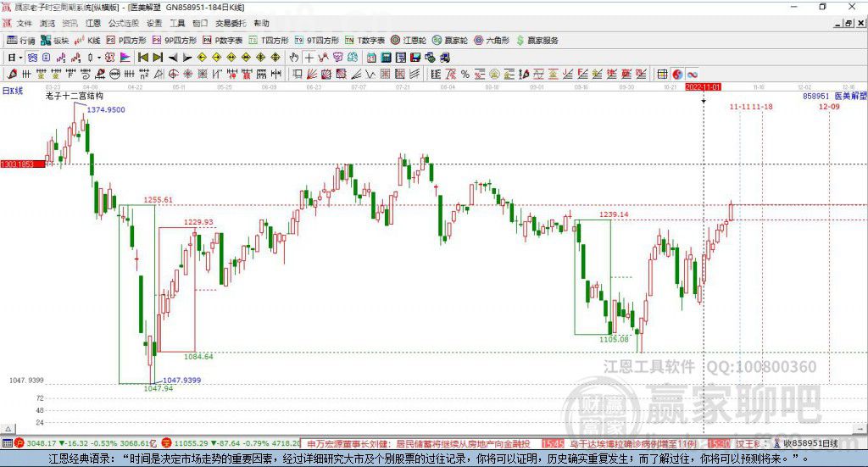Screen dimensions: 868x467
Task: Open the 行情 market quotes view
Action: pyautogui.click(x=20, y=41)
